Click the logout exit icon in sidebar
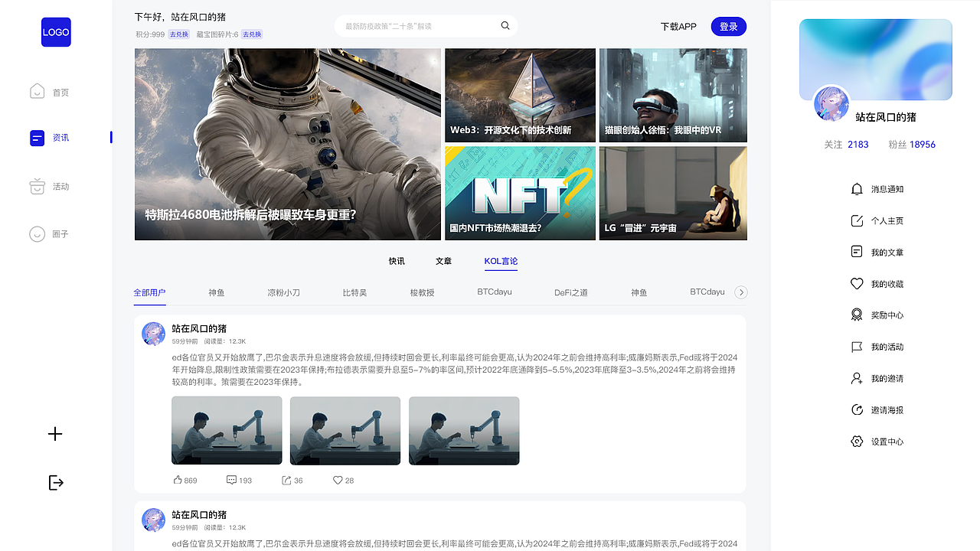The image size is (980, 551). pyautogui.click(x=56, y=482)
